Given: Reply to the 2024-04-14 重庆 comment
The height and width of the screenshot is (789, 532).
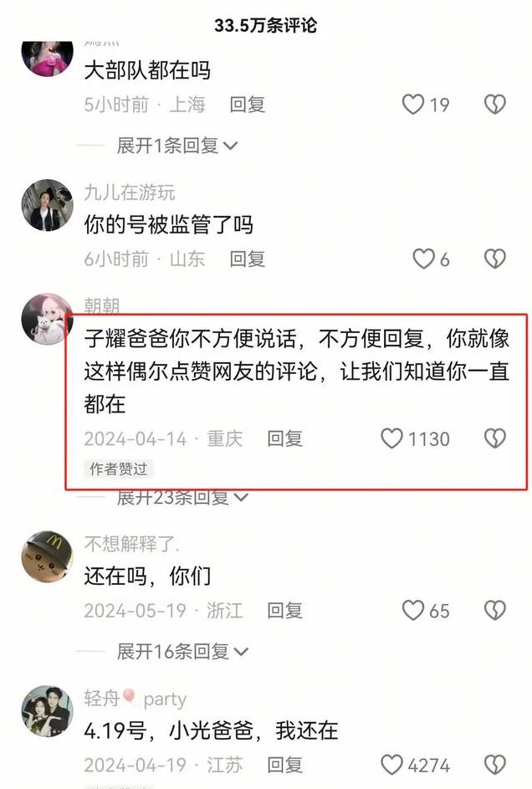Looking at the screenshot, I should (284, 438).
